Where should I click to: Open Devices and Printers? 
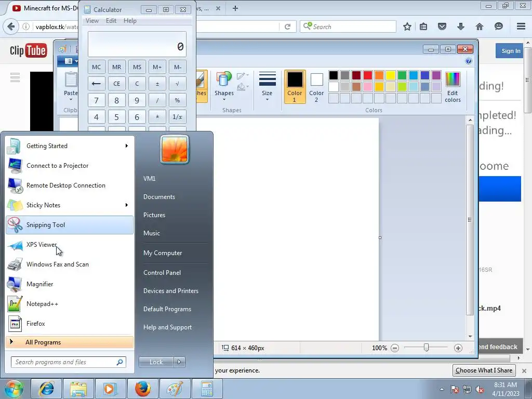click(170, 291)
